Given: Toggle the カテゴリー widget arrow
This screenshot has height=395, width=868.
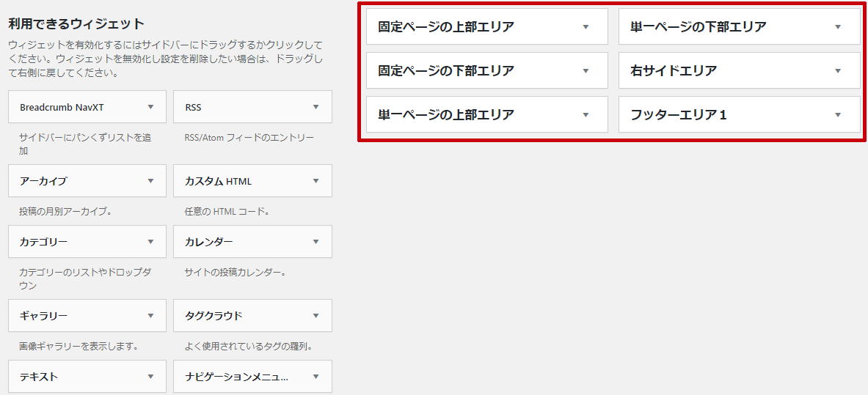Looking at the screenshot, I should click(x=150, y=242).
